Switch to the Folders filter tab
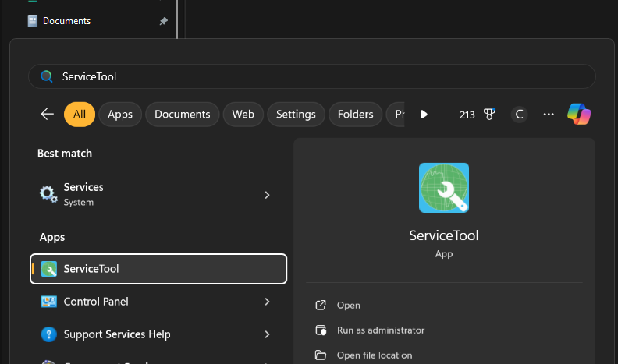This screenshot has height=364, width=618. pyautogui.click(x=356, y=115)
